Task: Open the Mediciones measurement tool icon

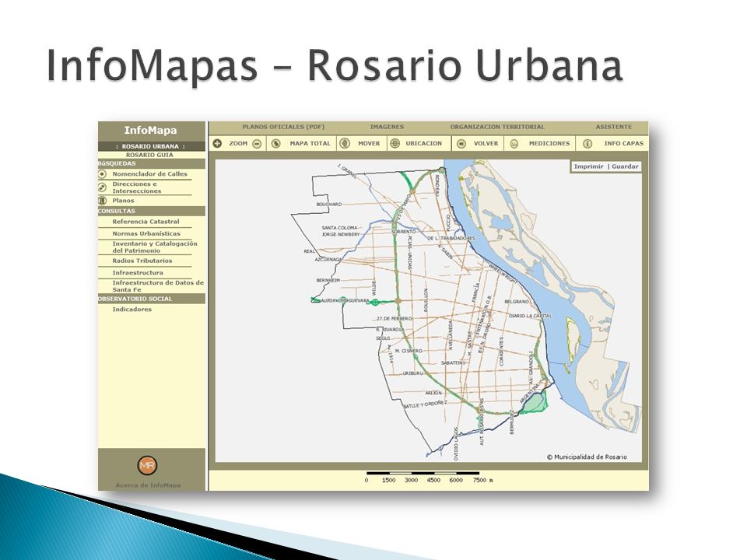Action: tap(514, 143)
